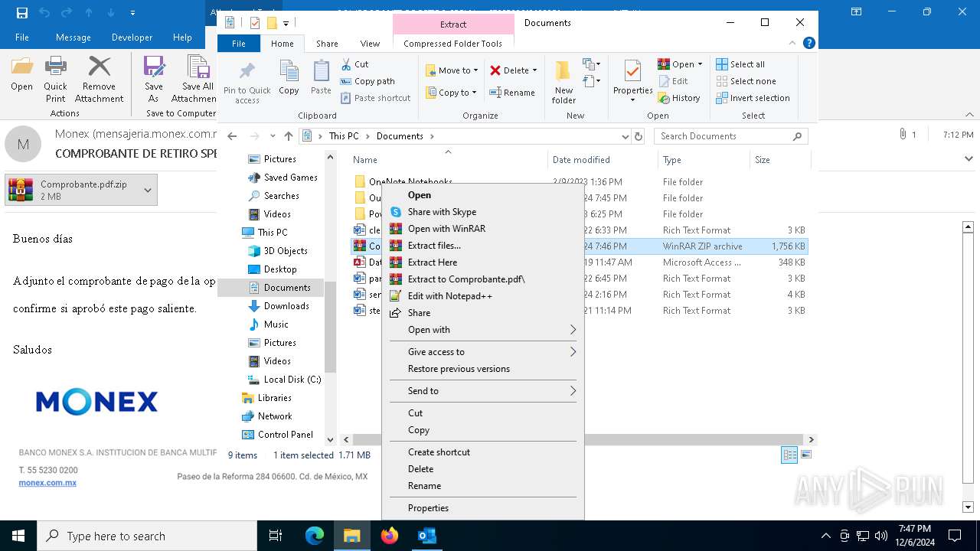Viewport: 980px width, 551px height.
Task: Choose Extract Here from context menu
Action: (x=483, y=262)
